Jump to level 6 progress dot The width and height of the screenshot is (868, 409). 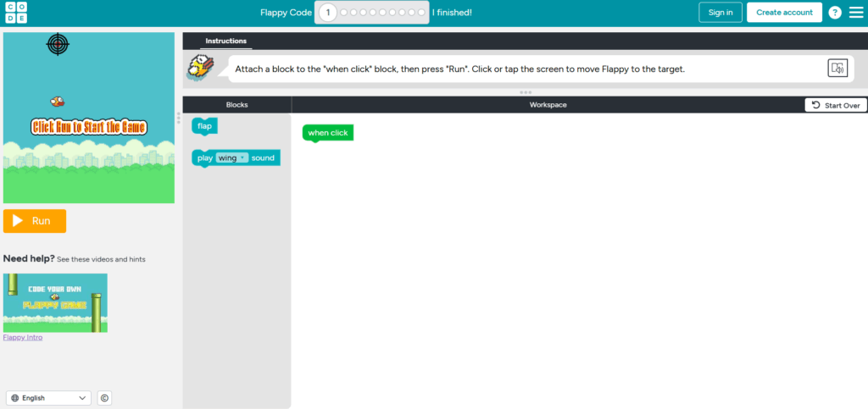pyautogui.click(x=382, y=12)
